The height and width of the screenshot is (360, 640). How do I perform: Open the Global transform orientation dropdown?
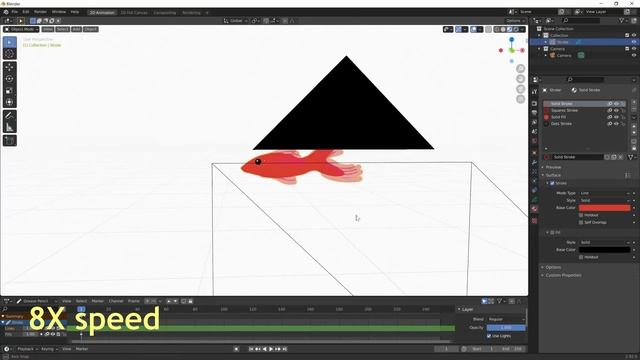pyautogui.click(x=235, y=21)
